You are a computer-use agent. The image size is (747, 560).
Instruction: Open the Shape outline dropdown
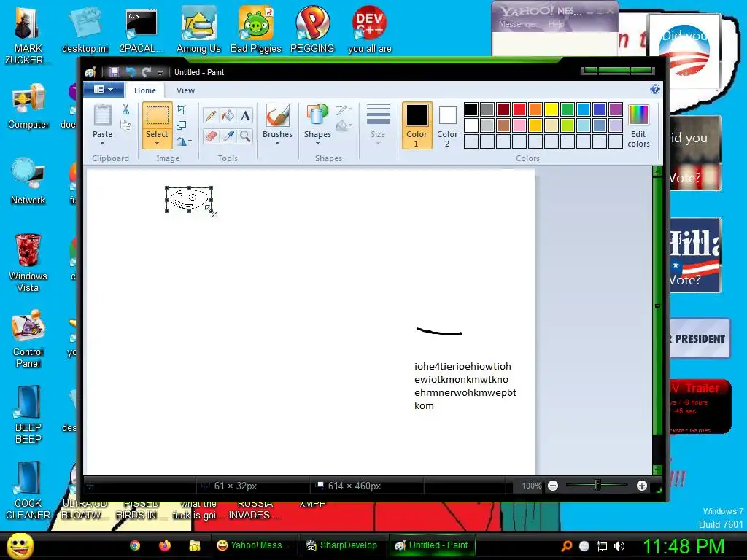(x=344, y=111)
